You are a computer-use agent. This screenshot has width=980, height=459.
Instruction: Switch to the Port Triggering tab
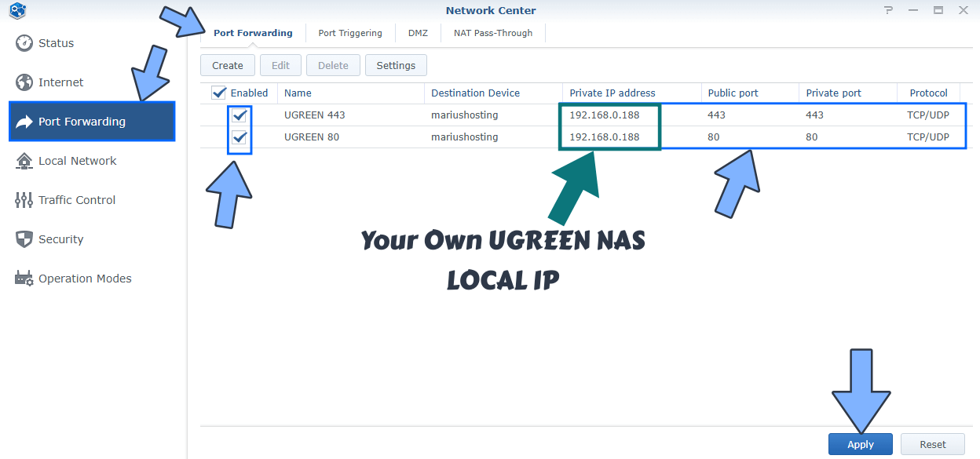350,33
